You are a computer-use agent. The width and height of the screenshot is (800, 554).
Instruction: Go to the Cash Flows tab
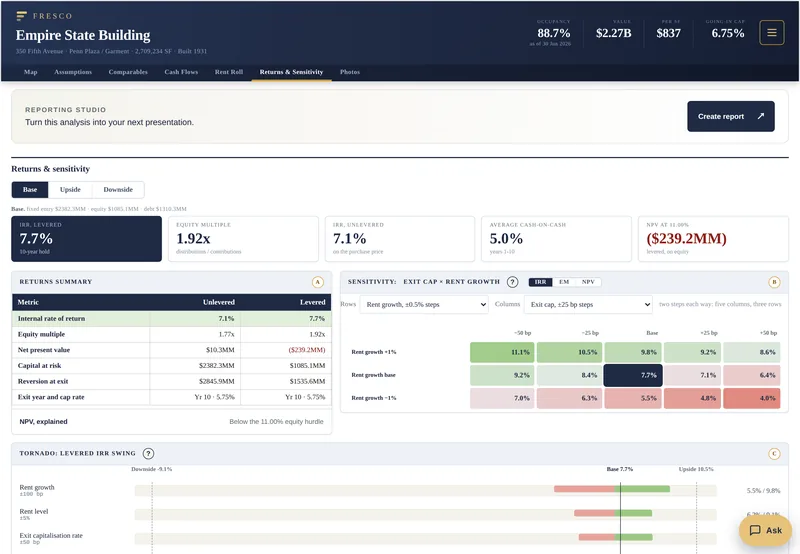click(181, 72)
